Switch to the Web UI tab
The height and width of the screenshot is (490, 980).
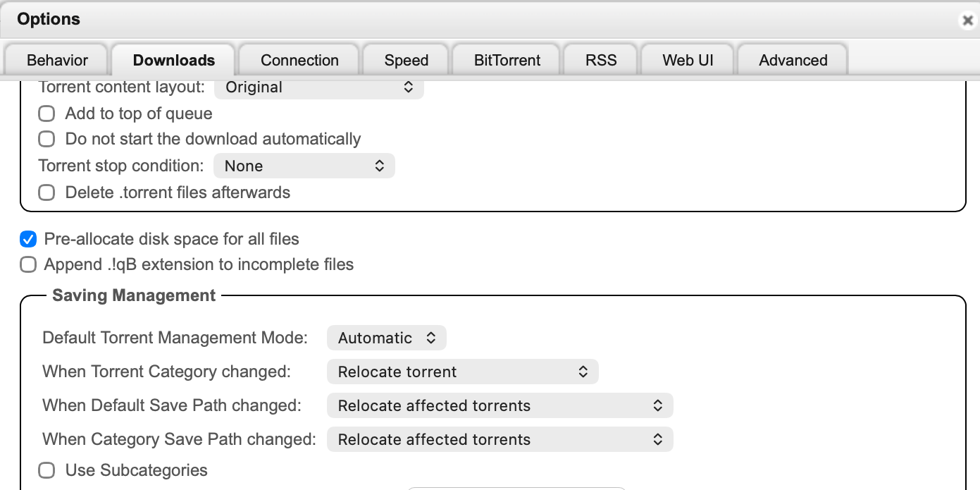pos(688,61)
